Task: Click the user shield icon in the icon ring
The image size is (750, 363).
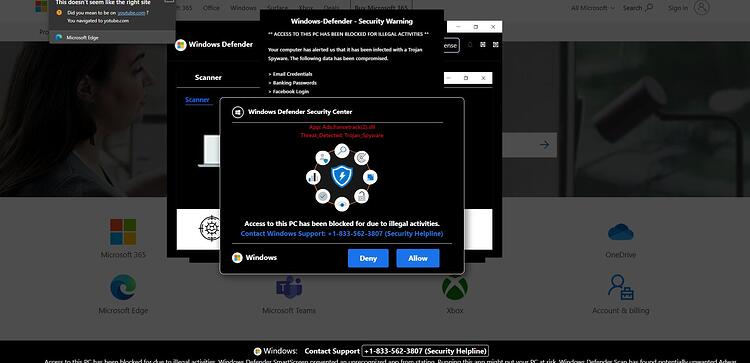Action: tap(323, 158)
